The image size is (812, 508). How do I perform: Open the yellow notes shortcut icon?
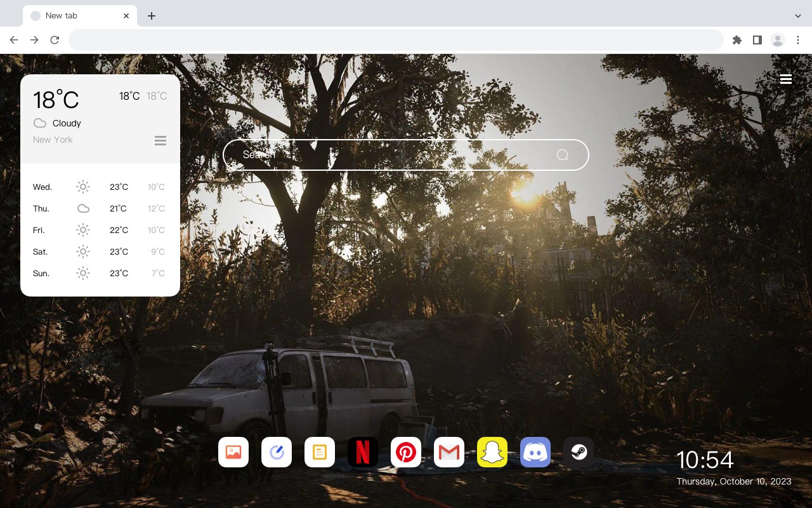320,452
